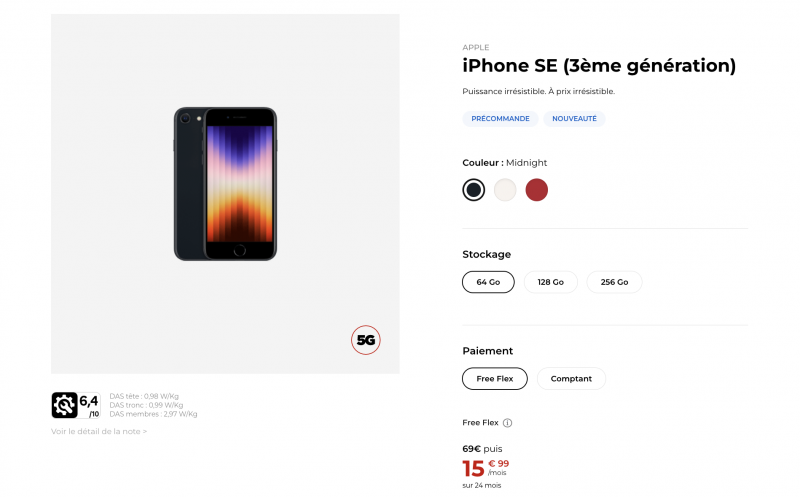
Task: Choose 128 Go storage option
Action: (x=550, y=282)
